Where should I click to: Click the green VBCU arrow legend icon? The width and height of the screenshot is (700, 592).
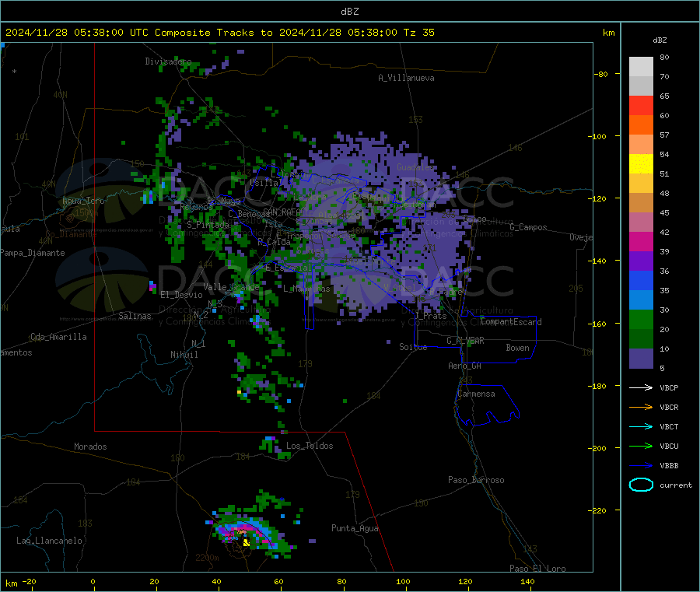pyautogui.click(x=641, y=446)
